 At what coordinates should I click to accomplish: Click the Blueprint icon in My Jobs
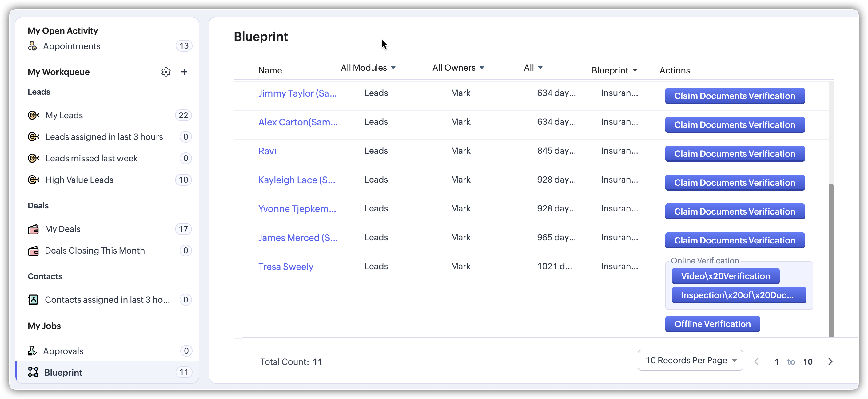tap(33, 372)
